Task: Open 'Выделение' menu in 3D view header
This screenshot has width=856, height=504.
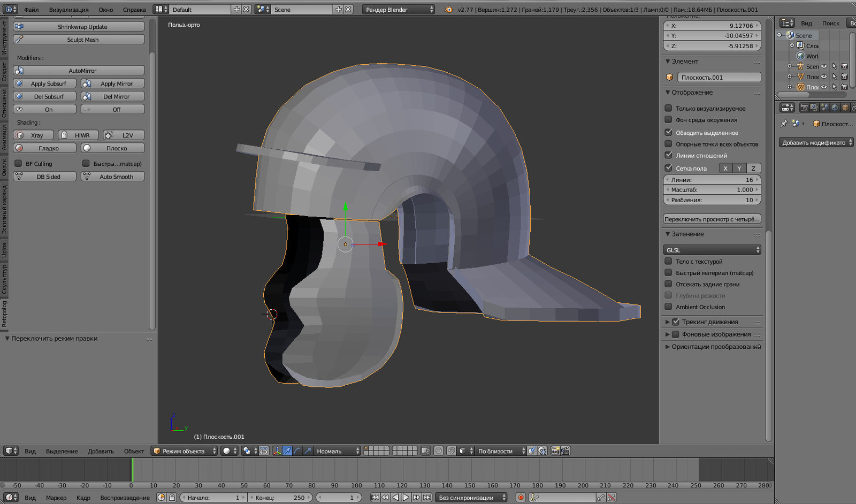Action: 62,451
